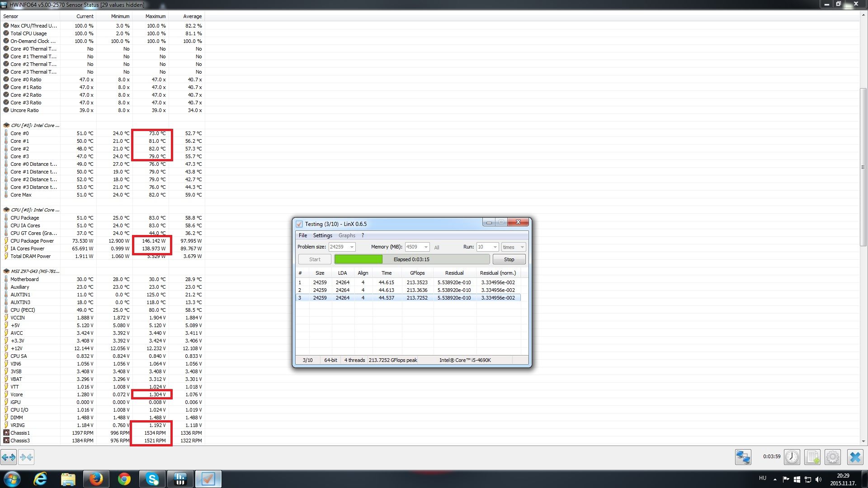
Task: Switch to HWiNFO taskbar button
Action: pyautogui.click(x=180, y=479)
